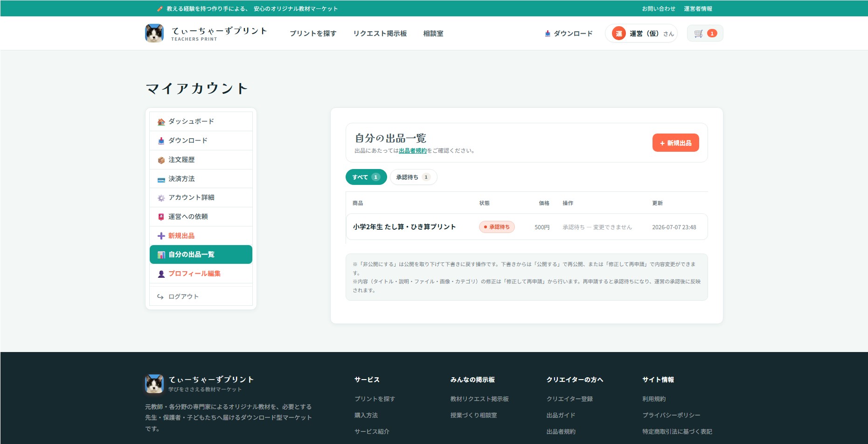Open 相談室 in the navigation
The width and height of the screenshot is (868, 444).
[x=433, y=34]
